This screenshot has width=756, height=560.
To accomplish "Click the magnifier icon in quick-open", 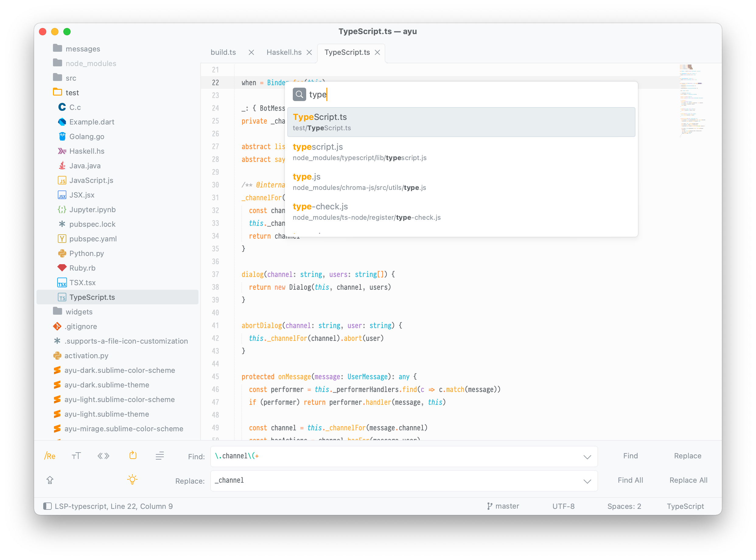I will tap(299, 94).
